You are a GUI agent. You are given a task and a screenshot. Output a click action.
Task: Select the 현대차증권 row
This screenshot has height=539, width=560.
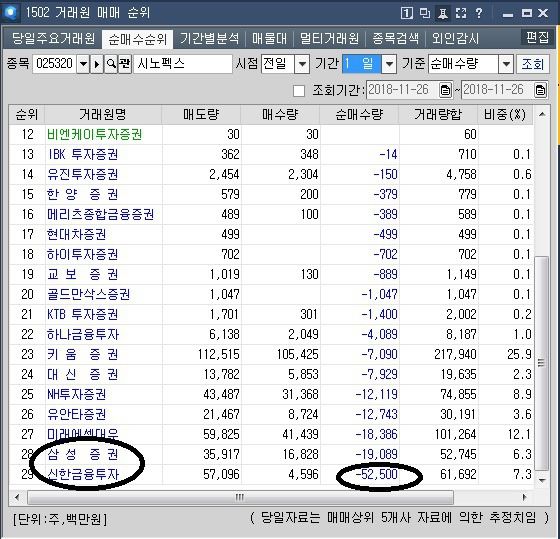coord(271,235)
